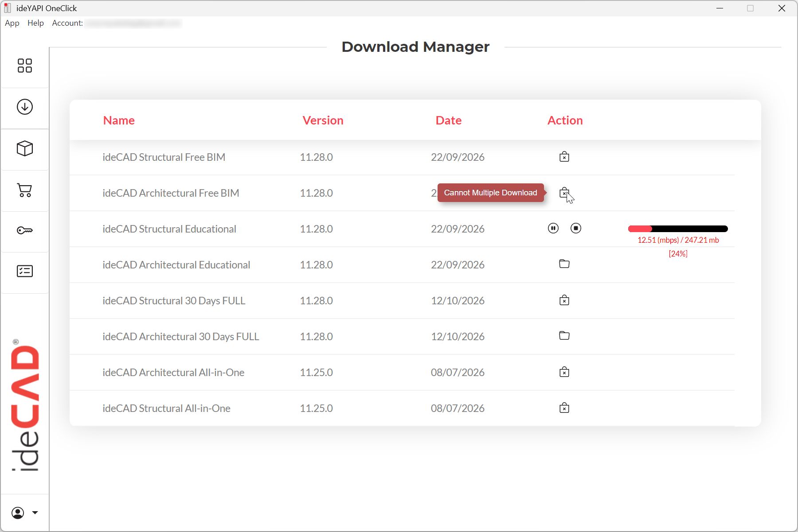Open the products cube icon in sidebar
This screenshot has width=798, height=532.
25,148
